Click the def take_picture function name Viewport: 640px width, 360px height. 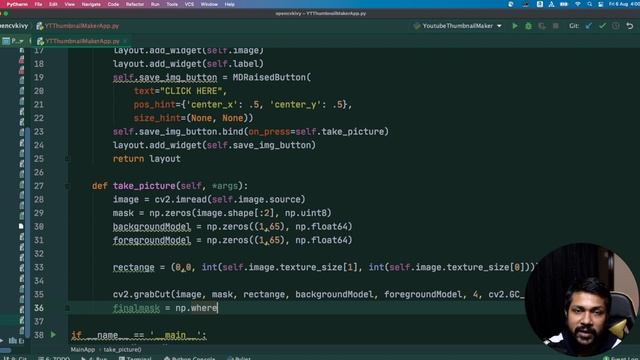coord(144,186)
